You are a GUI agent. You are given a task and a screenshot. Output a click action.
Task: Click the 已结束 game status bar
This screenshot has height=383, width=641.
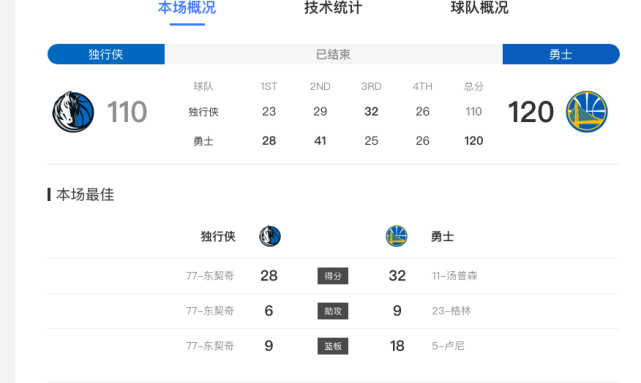click(334, 54)
